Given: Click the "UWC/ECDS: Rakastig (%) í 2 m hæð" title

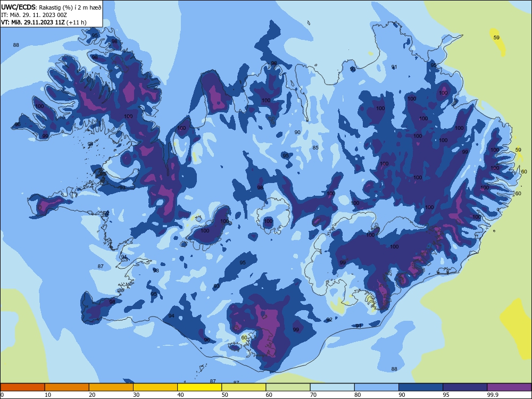Looking at the screenshot, I should tap(51, 7).
